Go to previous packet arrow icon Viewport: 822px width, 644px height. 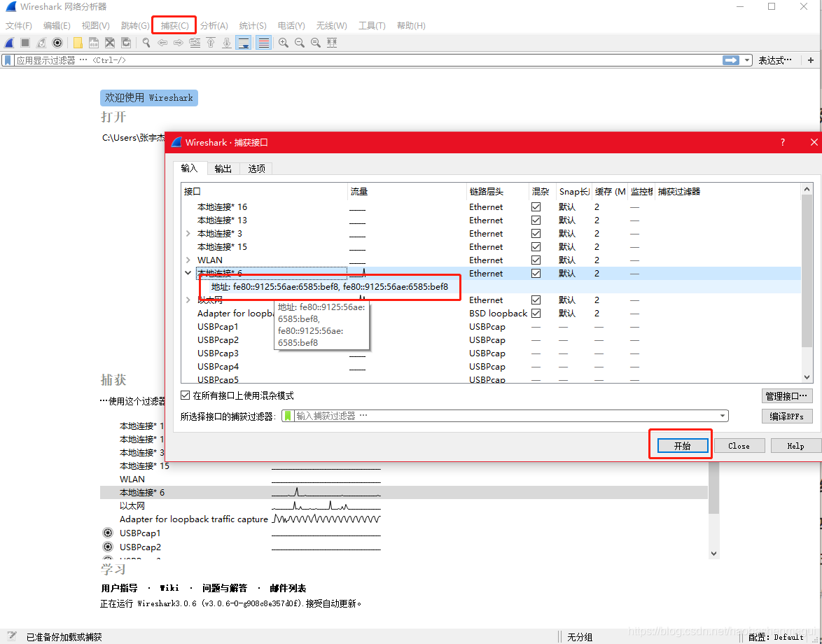(162, 43)
